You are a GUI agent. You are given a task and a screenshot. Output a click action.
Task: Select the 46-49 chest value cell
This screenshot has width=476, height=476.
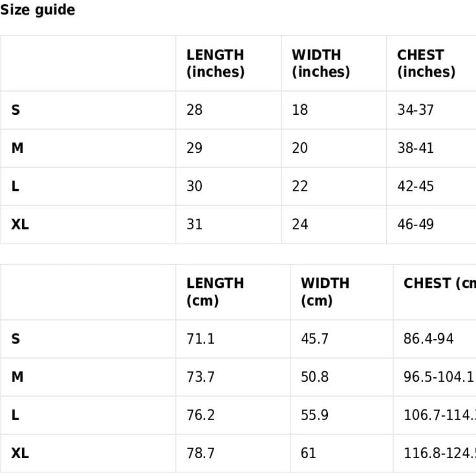click(415, 224)
